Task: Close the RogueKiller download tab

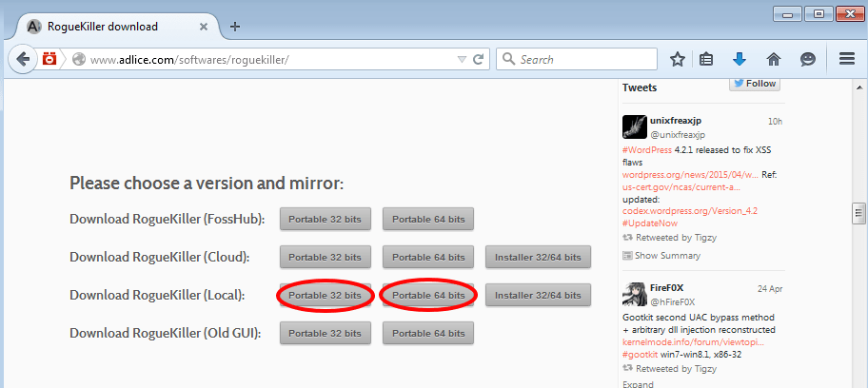Action: pos(203,27)
